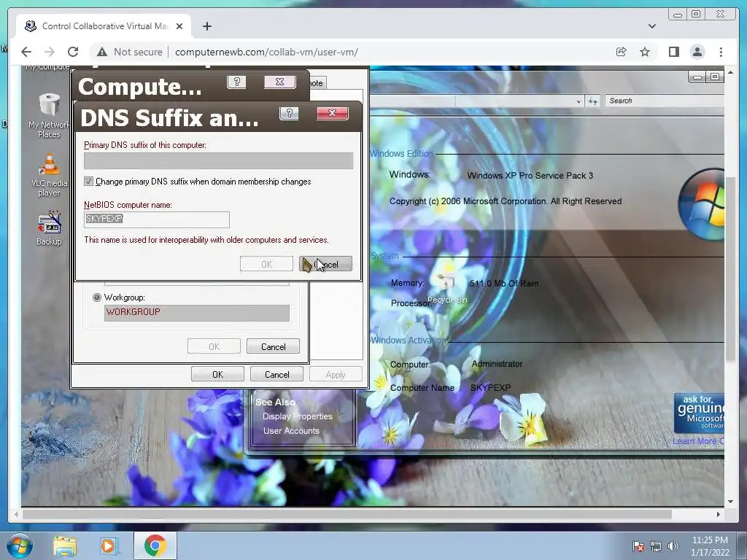Click the WORKGROUP text field
This screenshot has height=560, width=747.
[197, 312]
